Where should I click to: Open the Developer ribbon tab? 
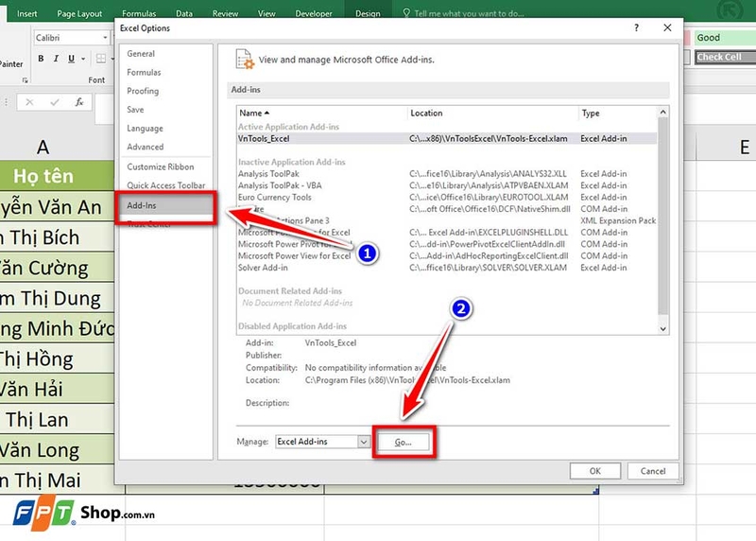pos(314,13)
